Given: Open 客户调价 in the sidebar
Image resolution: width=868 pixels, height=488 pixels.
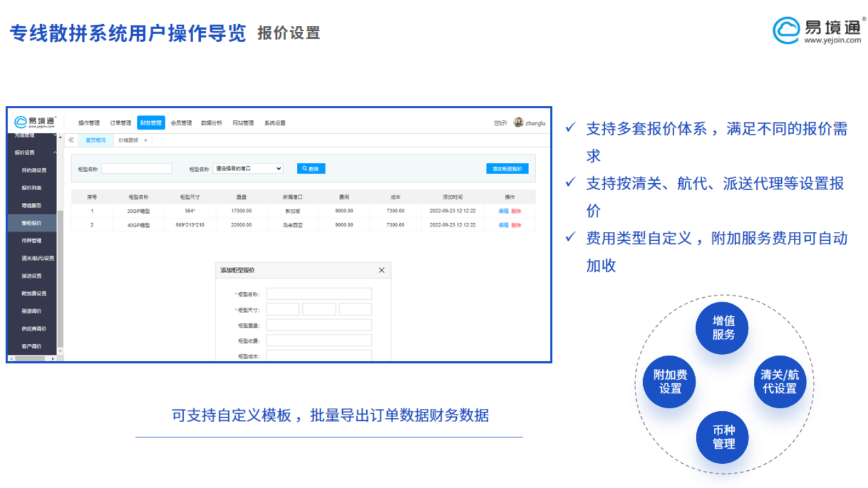Looking at the screenshot, I should click(31, 346).
